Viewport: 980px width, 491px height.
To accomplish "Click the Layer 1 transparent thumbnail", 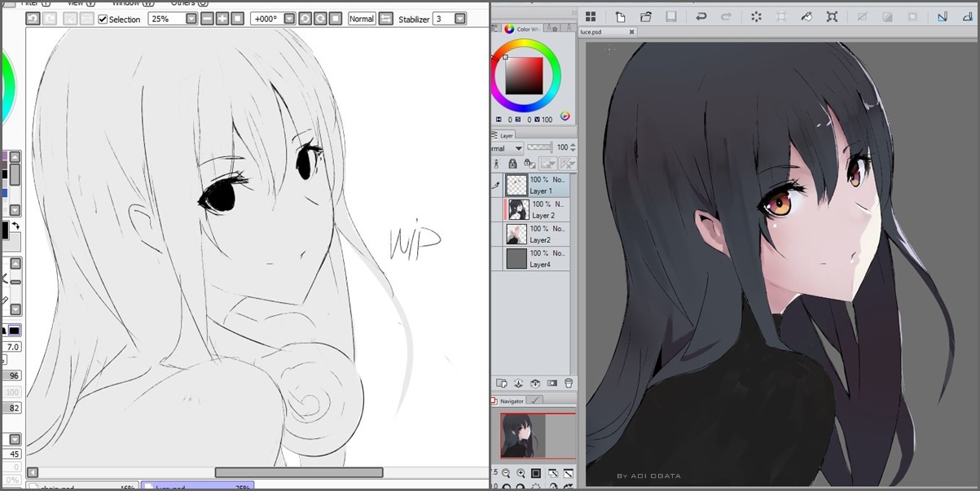I will coord(516,186).
